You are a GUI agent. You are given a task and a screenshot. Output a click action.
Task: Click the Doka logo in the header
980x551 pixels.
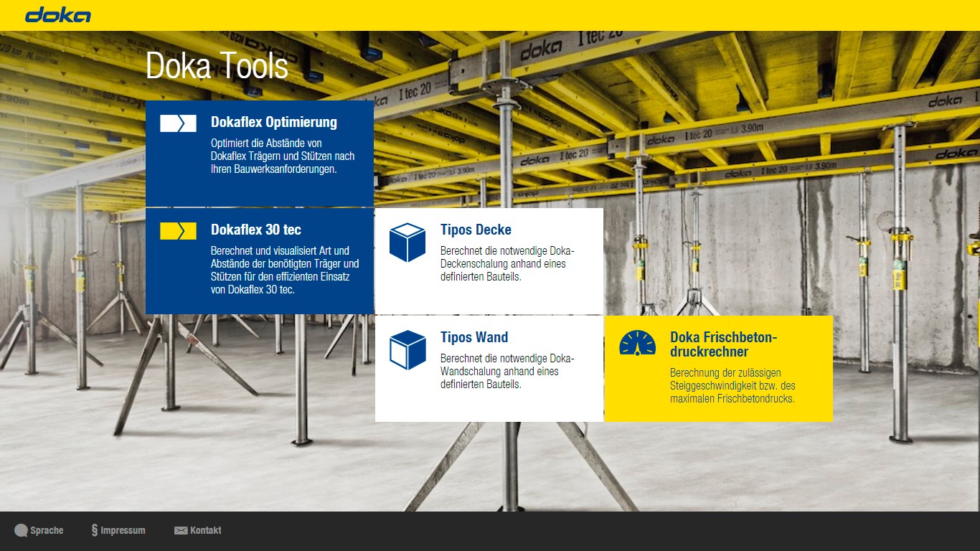[58, 15]
